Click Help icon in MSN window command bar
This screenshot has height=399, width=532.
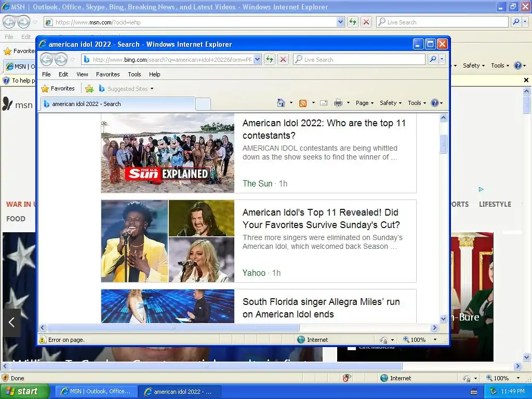[518, 65]
